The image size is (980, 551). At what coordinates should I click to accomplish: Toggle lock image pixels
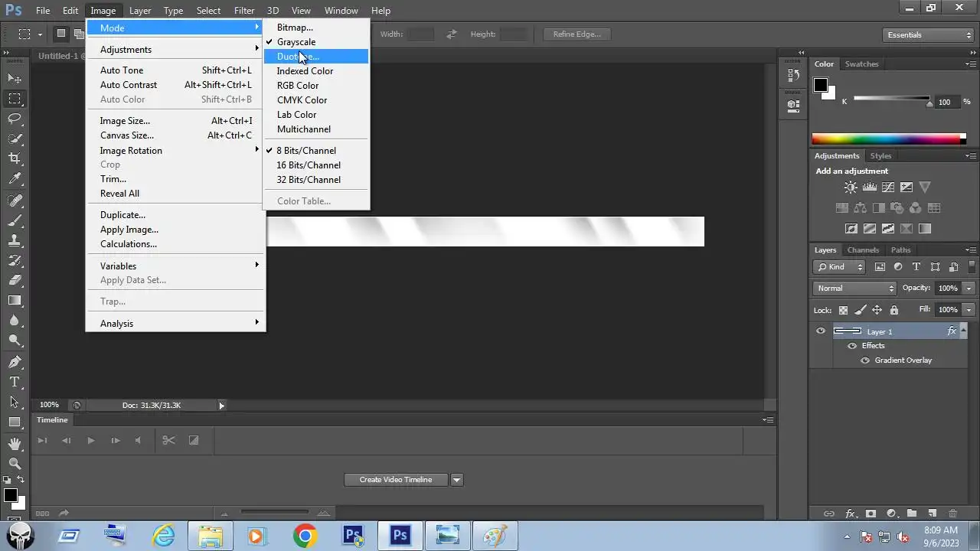pyautogui.click(x=860, y=310)
